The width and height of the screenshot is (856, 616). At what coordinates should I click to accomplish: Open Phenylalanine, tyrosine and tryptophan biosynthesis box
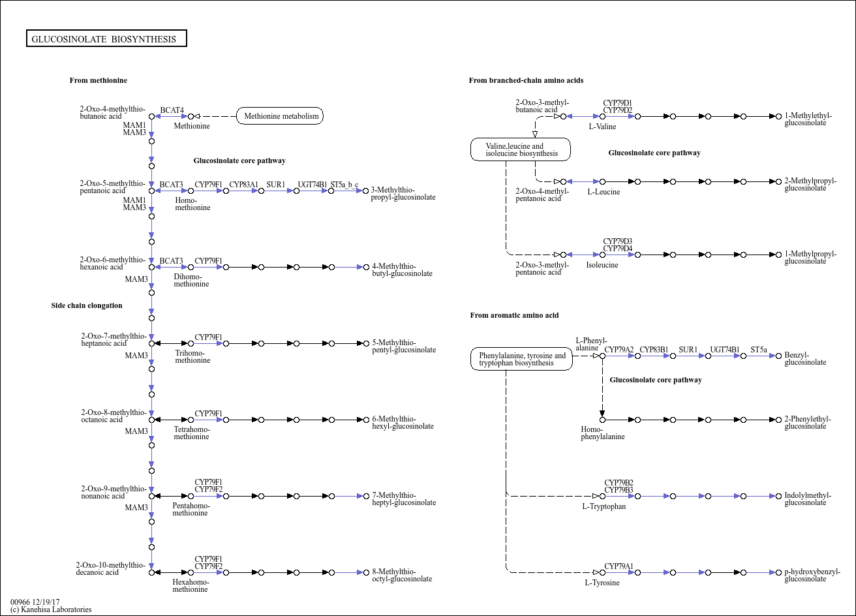click(521, 359)
